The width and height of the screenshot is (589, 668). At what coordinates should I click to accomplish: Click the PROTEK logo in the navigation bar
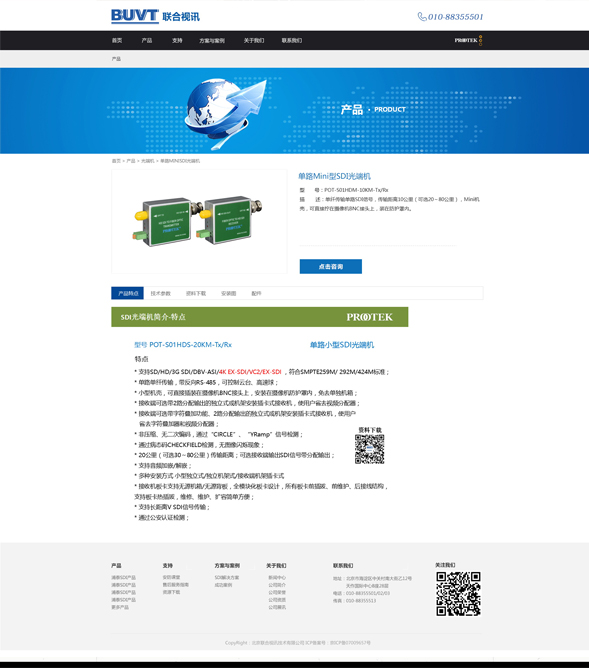468,40
